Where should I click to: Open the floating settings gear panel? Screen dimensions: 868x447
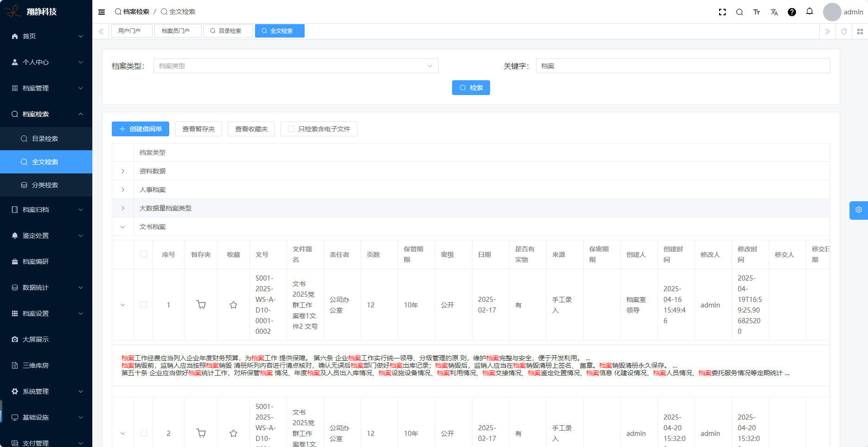click(858, 210)
